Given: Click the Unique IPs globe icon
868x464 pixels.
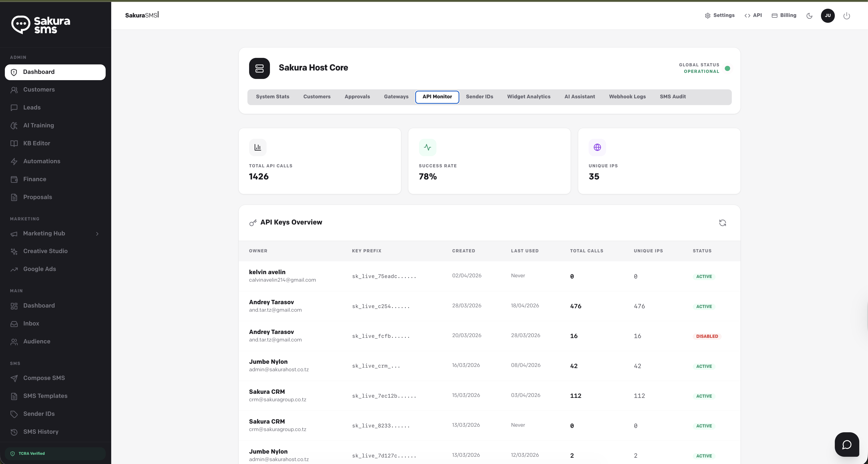Looking at the screenshot, I should click(597, 147).
